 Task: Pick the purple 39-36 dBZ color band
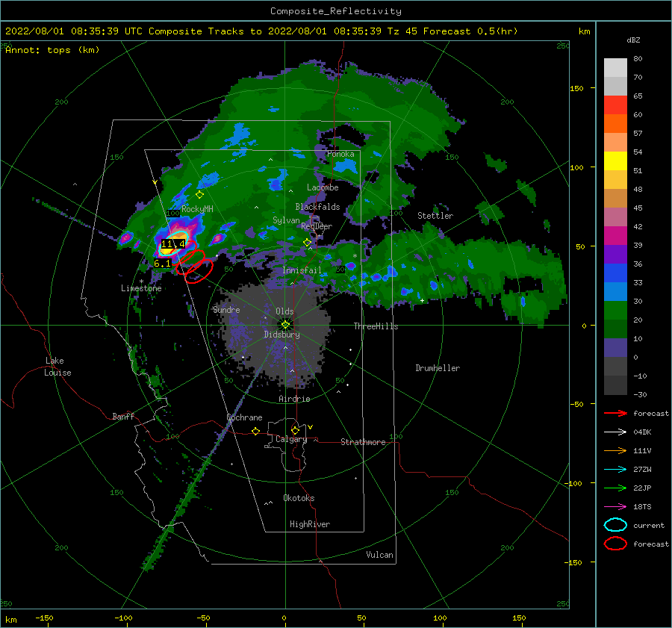(615, 255)
